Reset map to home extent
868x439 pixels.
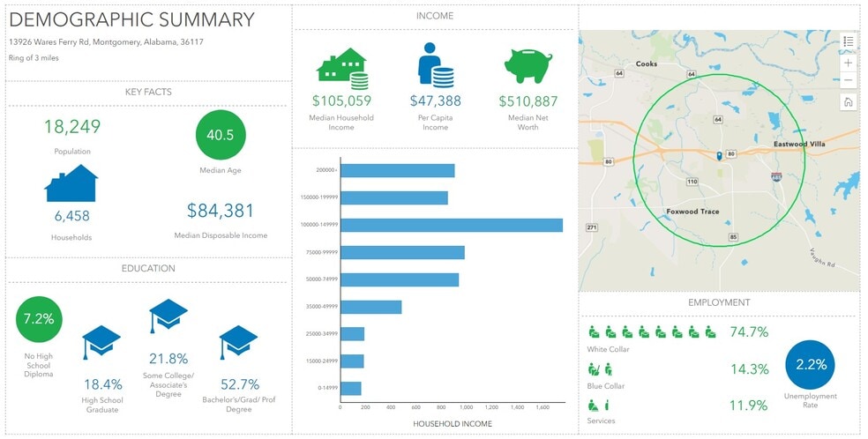(848, 102)
